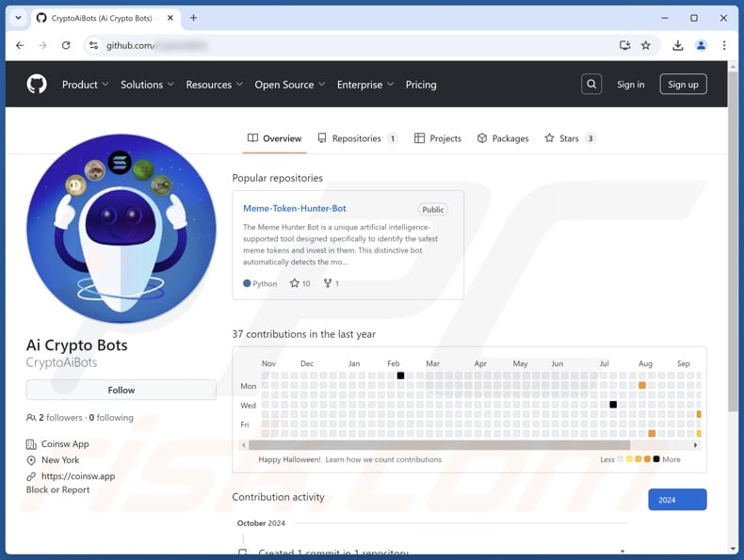The width and height of the screenshot is (744, 560).
Task: Open the Meme-Token-Hunter-Bot repository link
Action: (295, 208)
